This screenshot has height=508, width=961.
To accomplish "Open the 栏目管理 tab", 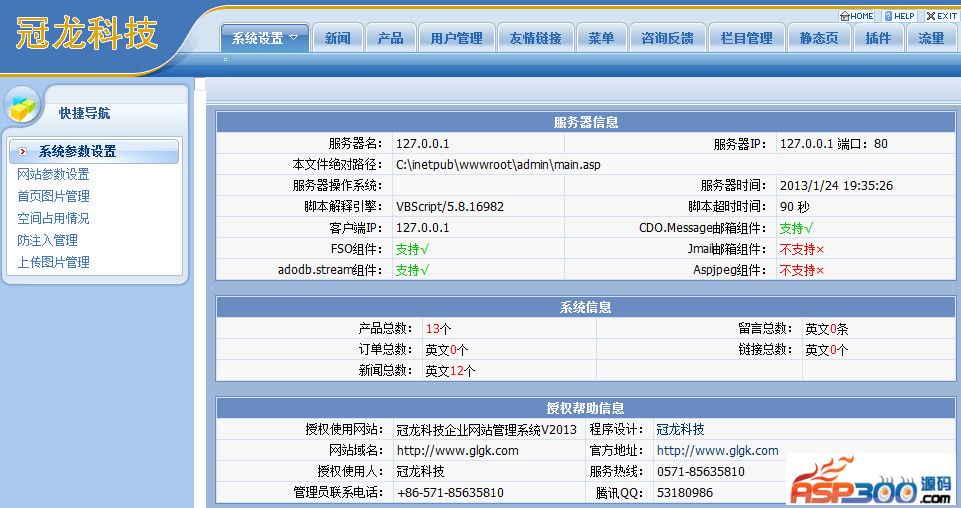I will (746, 38).
